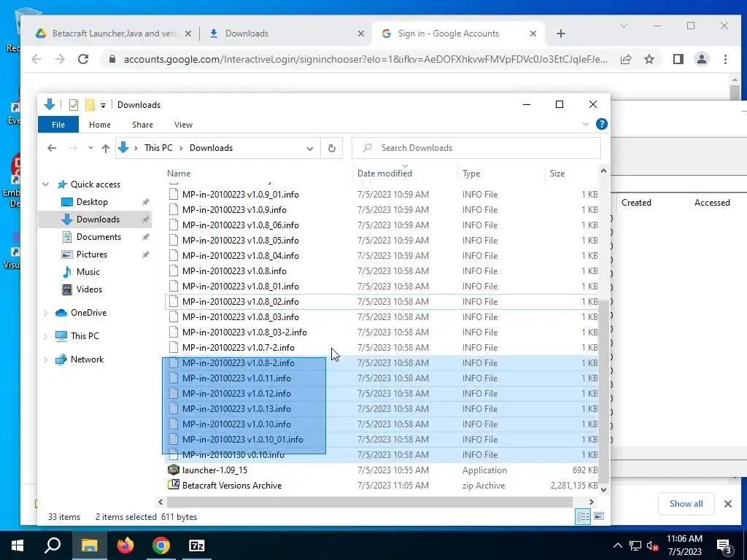
Task: Collapse Quick access tree node
Action: [46, 184]
